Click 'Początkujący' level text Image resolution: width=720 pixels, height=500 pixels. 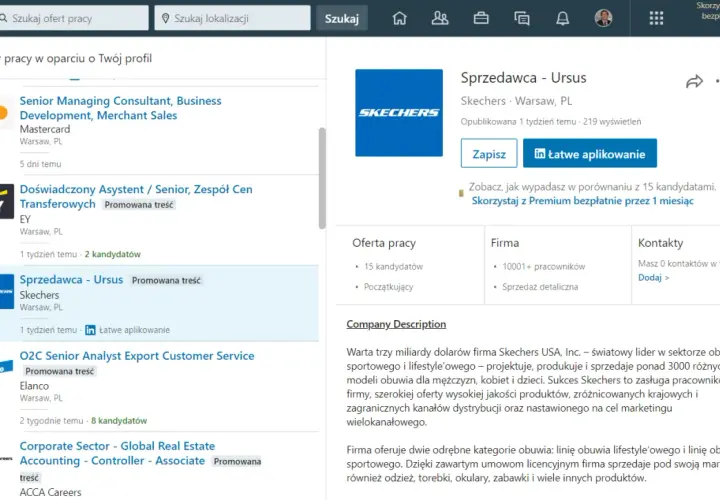point(388,287)
